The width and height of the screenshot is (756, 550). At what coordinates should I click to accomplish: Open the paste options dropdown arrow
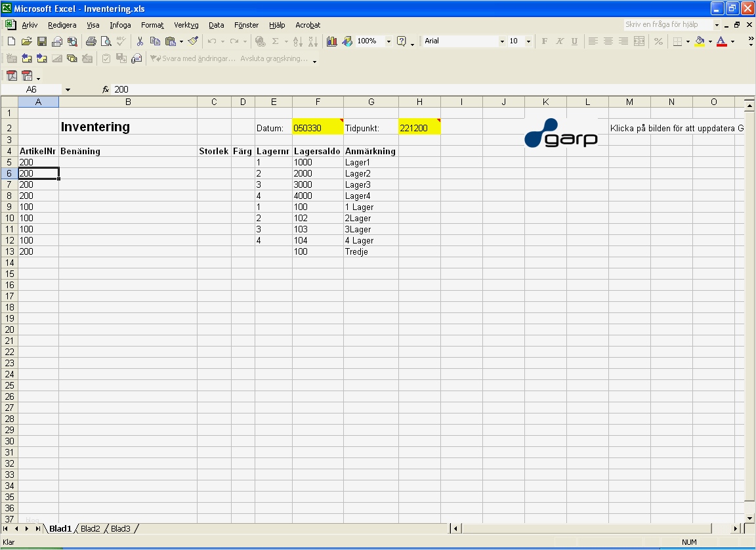pyautogui.click(x=181, y=41)
